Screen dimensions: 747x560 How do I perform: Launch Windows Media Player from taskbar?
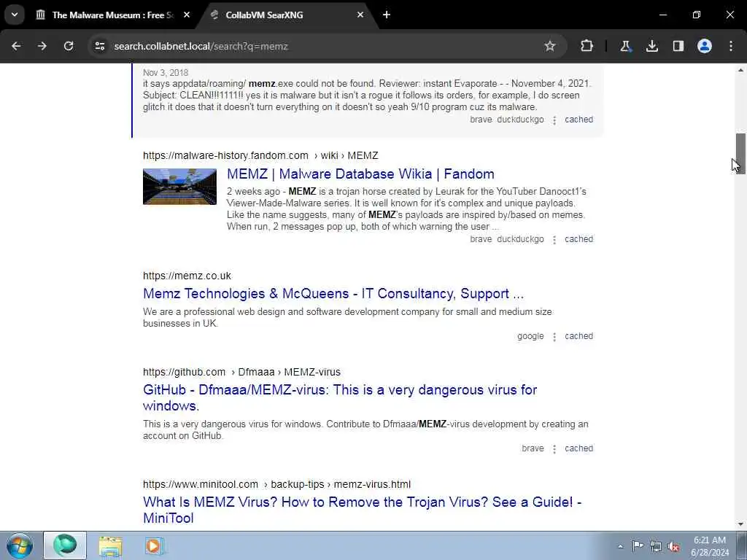click(x=155, y=545)
